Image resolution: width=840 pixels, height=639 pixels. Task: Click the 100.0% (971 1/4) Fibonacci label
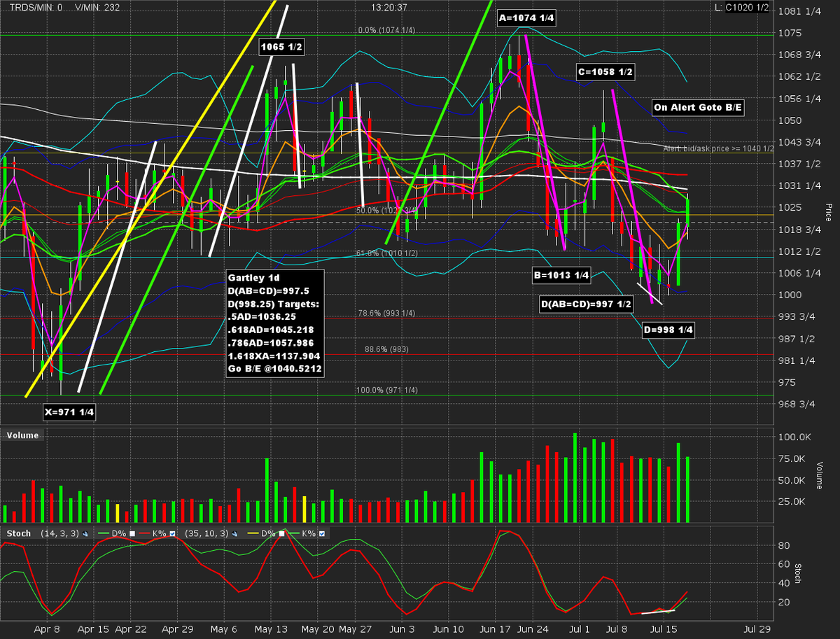(x=386, y=391)
